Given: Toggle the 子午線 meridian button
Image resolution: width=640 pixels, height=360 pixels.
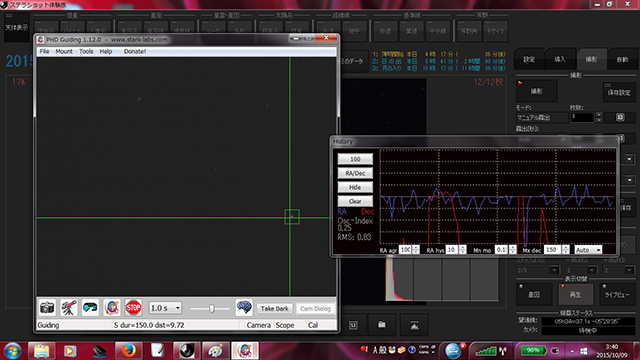Looking at the screenshot, I should (438, 31).
